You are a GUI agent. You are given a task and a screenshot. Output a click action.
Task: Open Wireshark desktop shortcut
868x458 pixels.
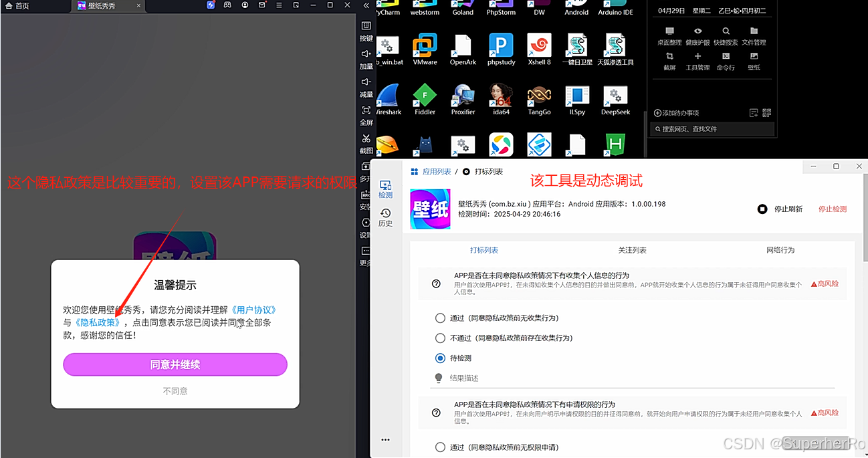(389, 100)
